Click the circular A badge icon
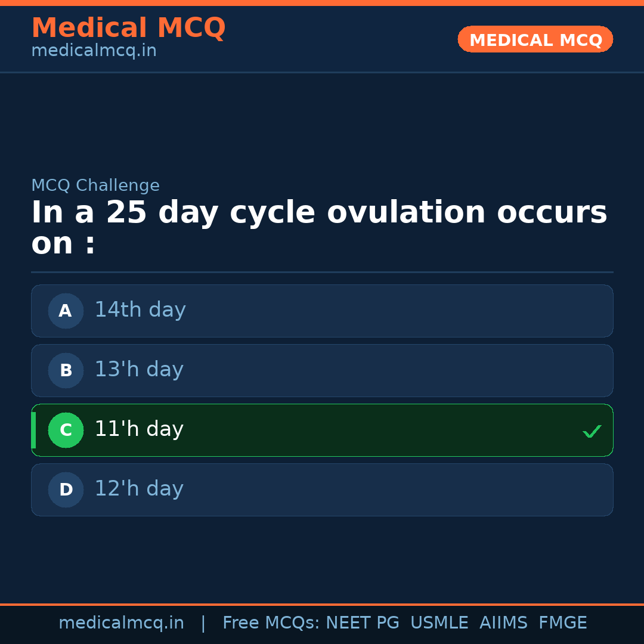Screen dimensions: 644x644 (x=65, y=311)
